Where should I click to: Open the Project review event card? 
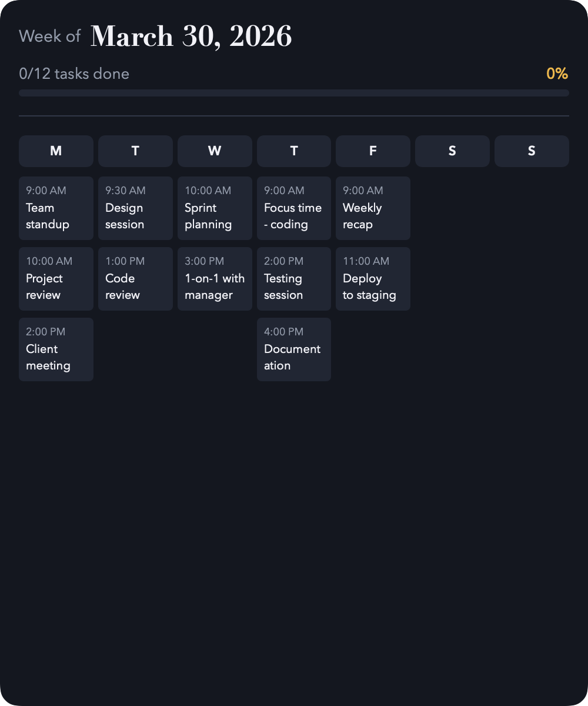click(56, 279)
